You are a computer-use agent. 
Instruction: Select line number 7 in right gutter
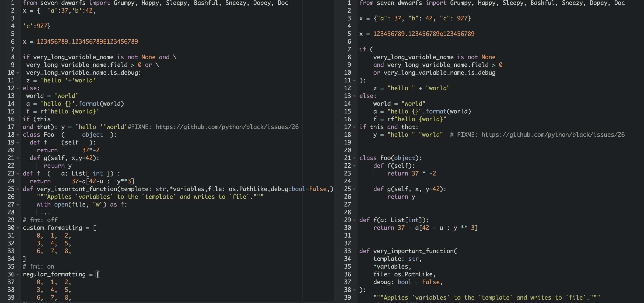[349, 49]
